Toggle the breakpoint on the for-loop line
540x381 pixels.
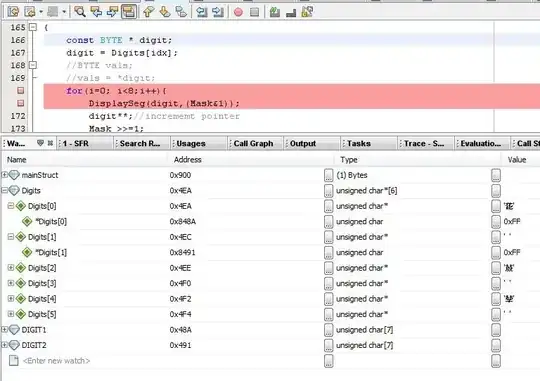(x=21, y=90)
